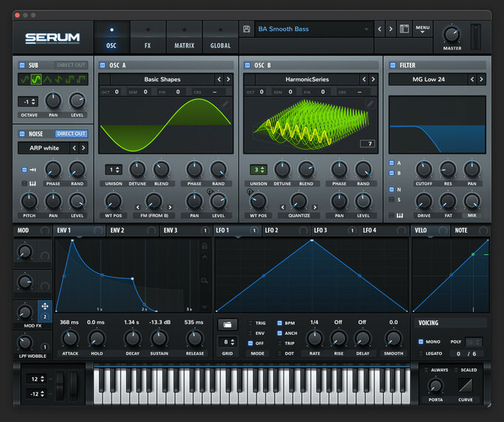Open the preset browser icon

(x=404, y=29)
